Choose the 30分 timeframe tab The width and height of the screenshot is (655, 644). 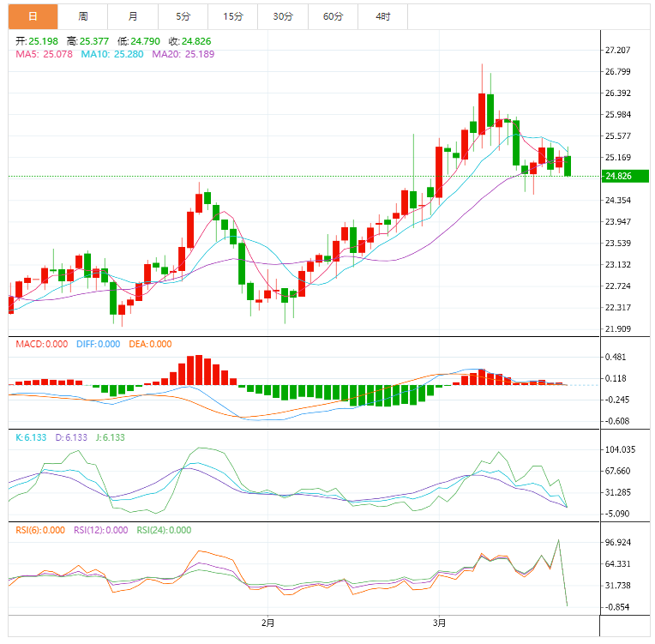282,16
